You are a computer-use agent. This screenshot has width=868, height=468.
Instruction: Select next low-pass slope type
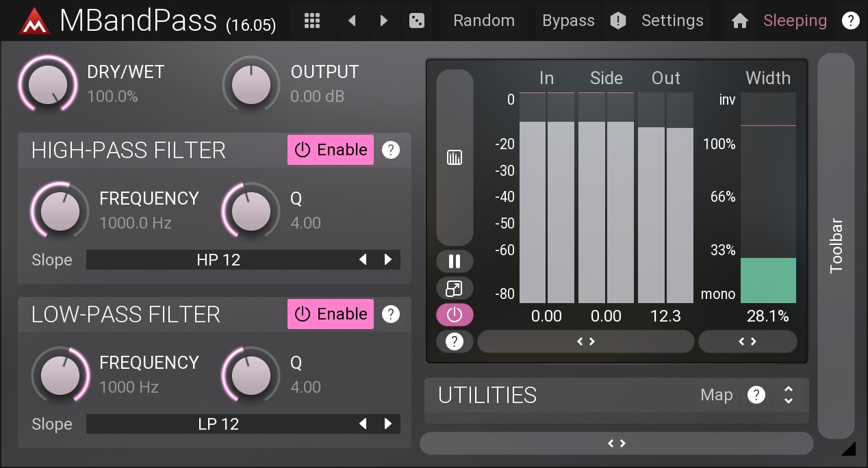pos(388,424)
